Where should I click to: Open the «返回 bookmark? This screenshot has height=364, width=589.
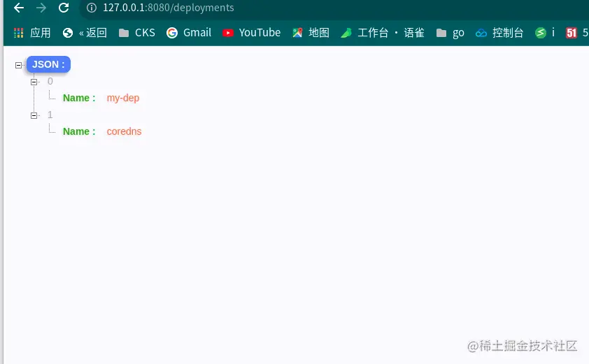tap(85, 33)
